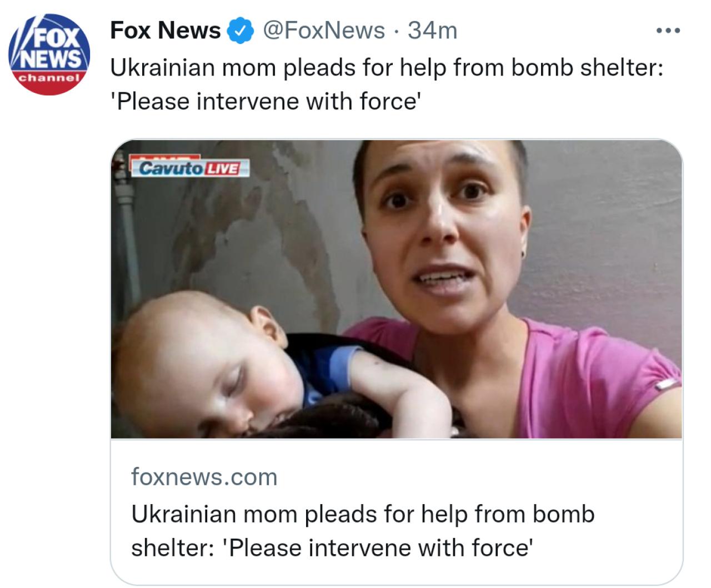Click the blue verified checkmark badge
This screenshot has height=588, width=711.
(239, 31)
